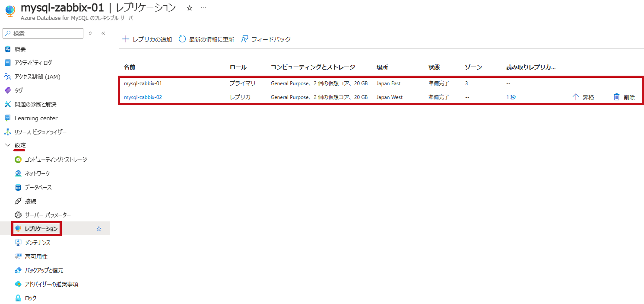This screenshot has height=304, width=644.
Task: Open the more options ellipsis in header
Action: pyautogui.click(x=203, y=8)
